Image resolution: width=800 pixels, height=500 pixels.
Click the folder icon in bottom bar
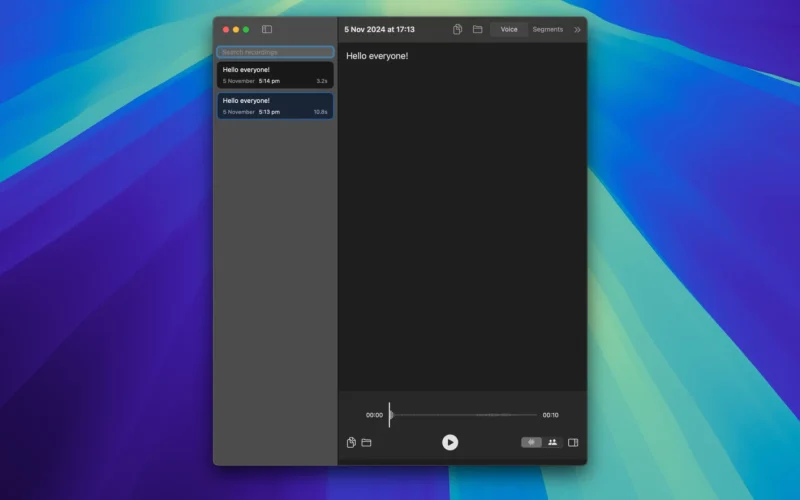[x=366, y=442]
